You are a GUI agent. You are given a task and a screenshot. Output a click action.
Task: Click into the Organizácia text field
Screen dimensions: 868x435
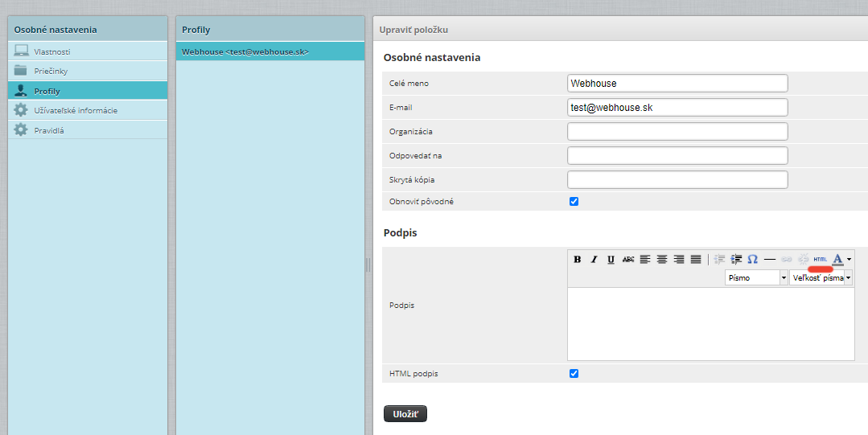677,131
